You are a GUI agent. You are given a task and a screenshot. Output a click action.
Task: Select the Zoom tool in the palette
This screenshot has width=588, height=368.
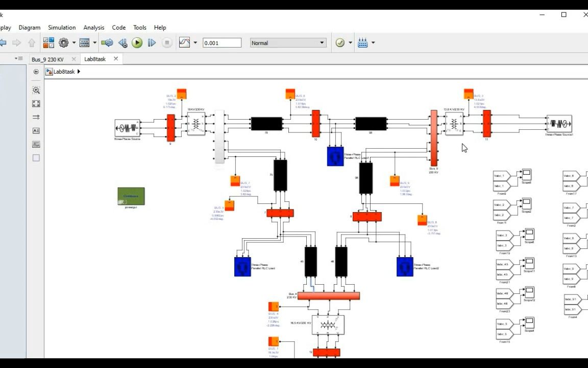(x=36, y=90)
